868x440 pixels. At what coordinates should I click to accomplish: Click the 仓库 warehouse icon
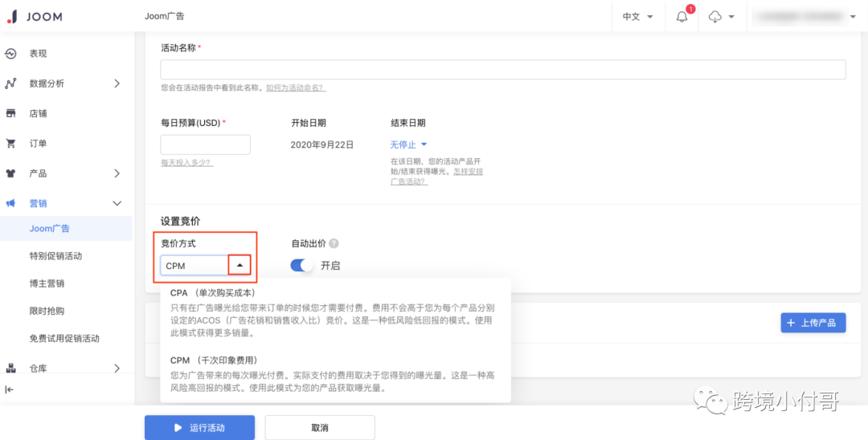tap(10, 368)
